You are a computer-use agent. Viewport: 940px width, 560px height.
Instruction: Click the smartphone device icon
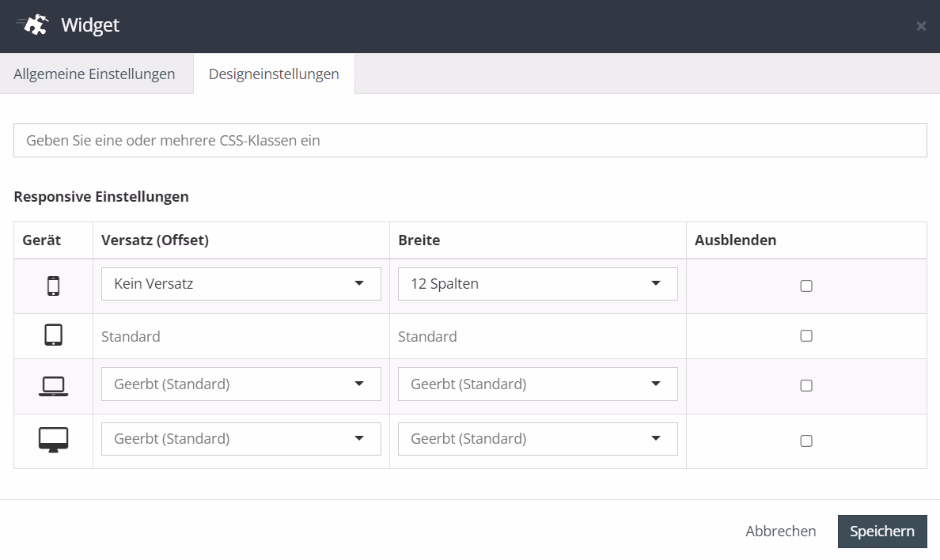[x=53, y=286]
